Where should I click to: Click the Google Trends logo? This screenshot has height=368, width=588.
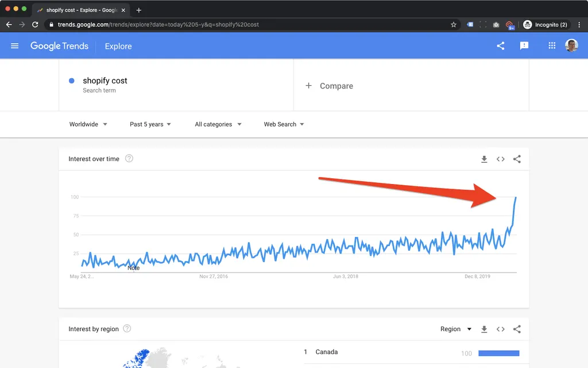(x=59, y=46)
